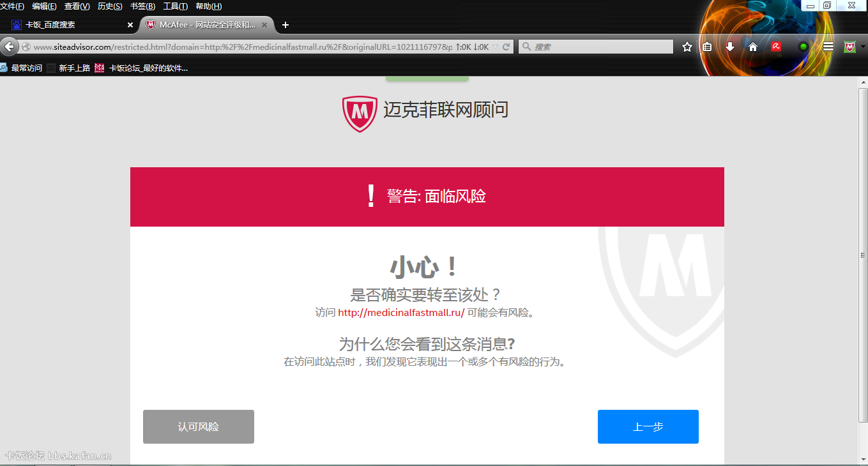Go back with the browser back arrow
This screenshot has height=466, width=868.
click(9, 47)
